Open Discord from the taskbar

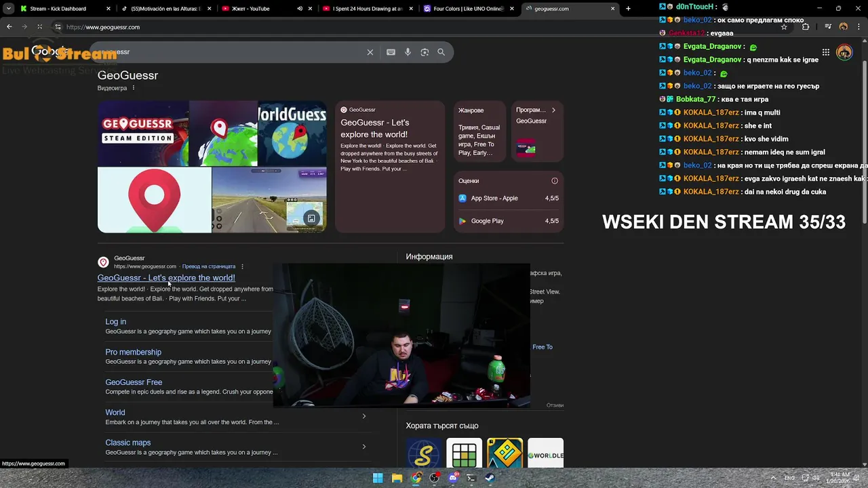pos(453,478)
